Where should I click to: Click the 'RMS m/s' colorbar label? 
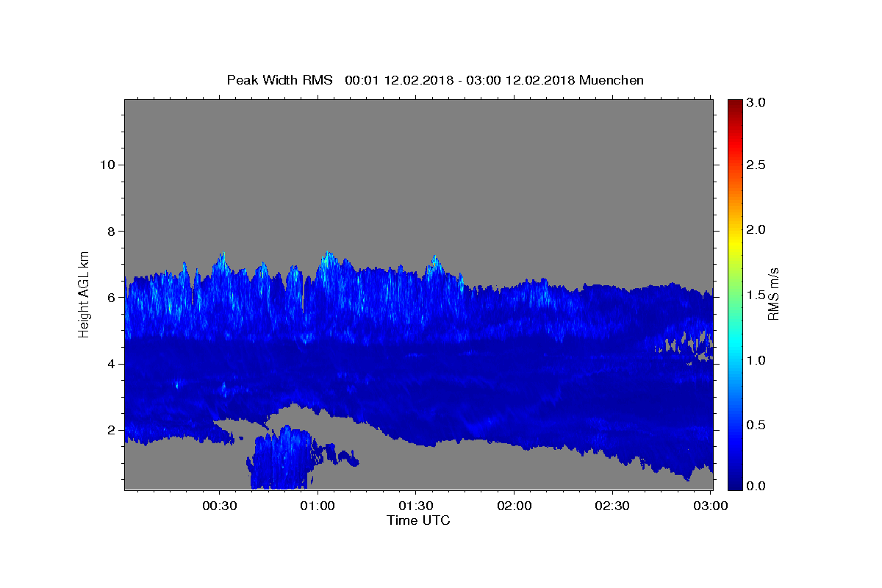pos(772,294)
